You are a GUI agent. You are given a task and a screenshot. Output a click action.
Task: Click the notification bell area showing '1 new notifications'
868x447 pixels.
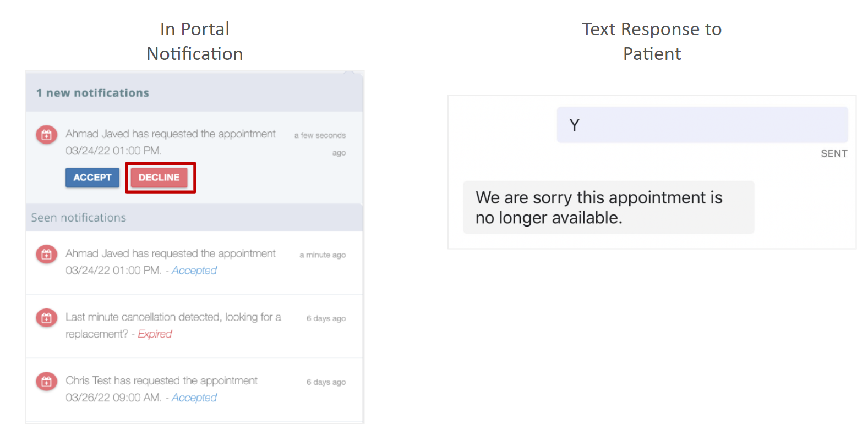92,92
